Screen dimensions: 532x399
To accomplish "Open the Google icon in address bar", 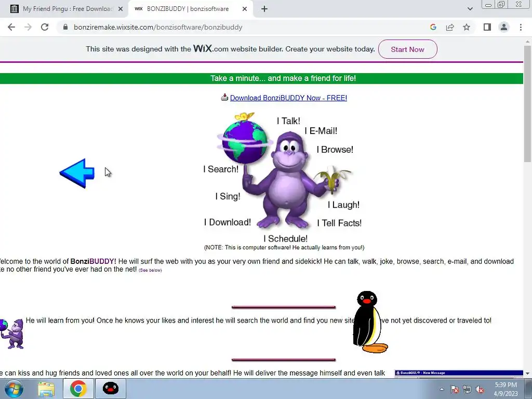I will [433, 27].
